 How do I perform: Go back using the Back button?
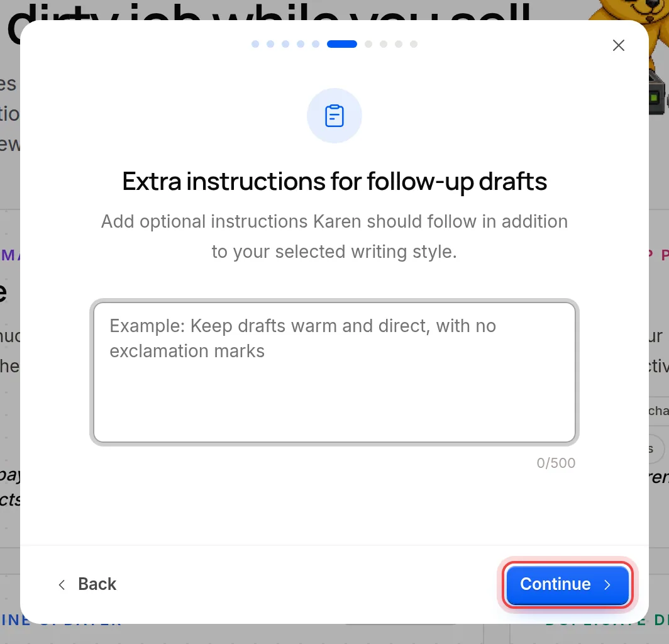pyautogui.click(x=87, y=584)
